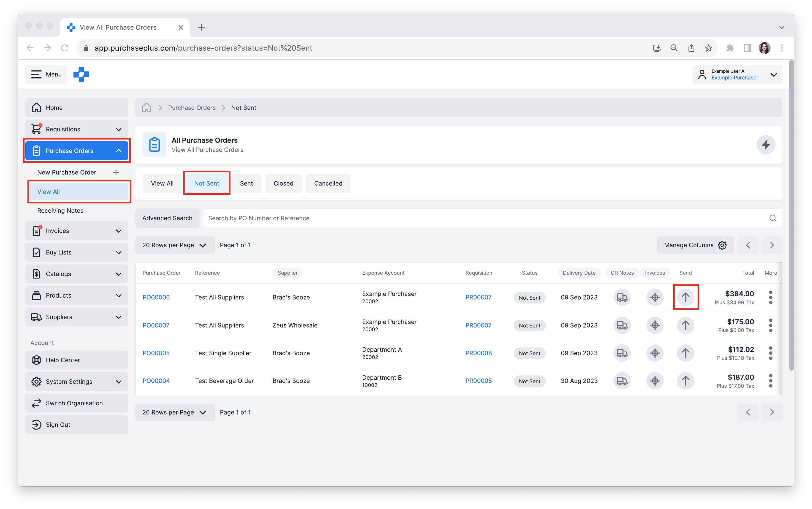Click the PR00008 requisition link
This screenshot has width=812, height=509.
pos(478,353)
